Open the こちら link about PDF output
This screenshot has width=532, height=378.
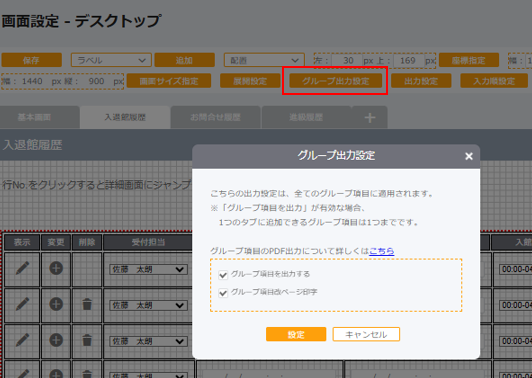[381, 251]
